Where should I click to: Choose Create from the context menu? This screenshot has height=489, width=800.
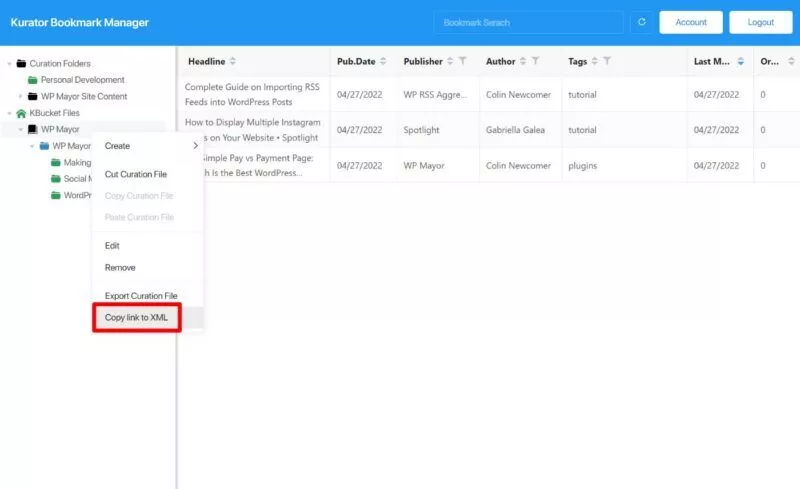147,145
